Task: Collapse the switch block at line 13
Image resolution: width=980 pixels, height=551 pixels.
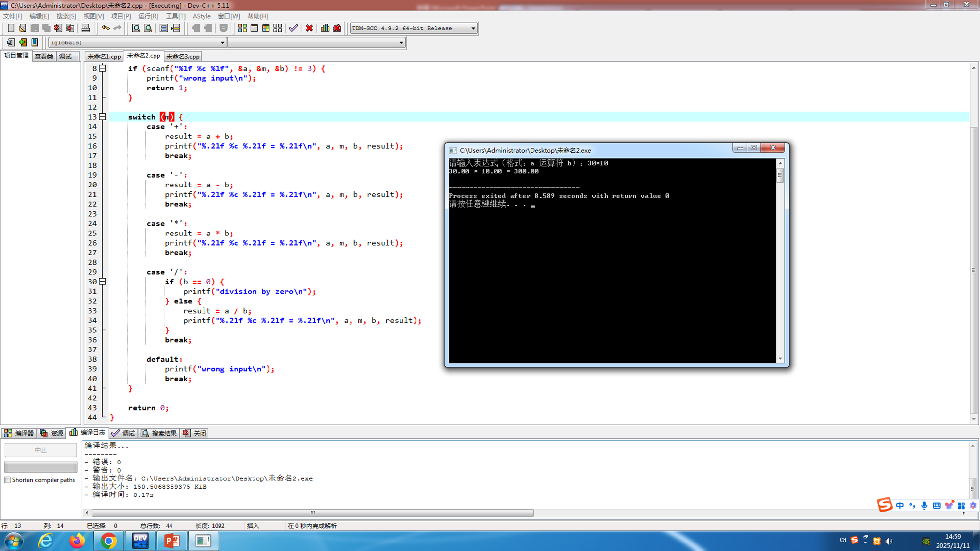Action: pyautogui.click(x=102, y=117)
